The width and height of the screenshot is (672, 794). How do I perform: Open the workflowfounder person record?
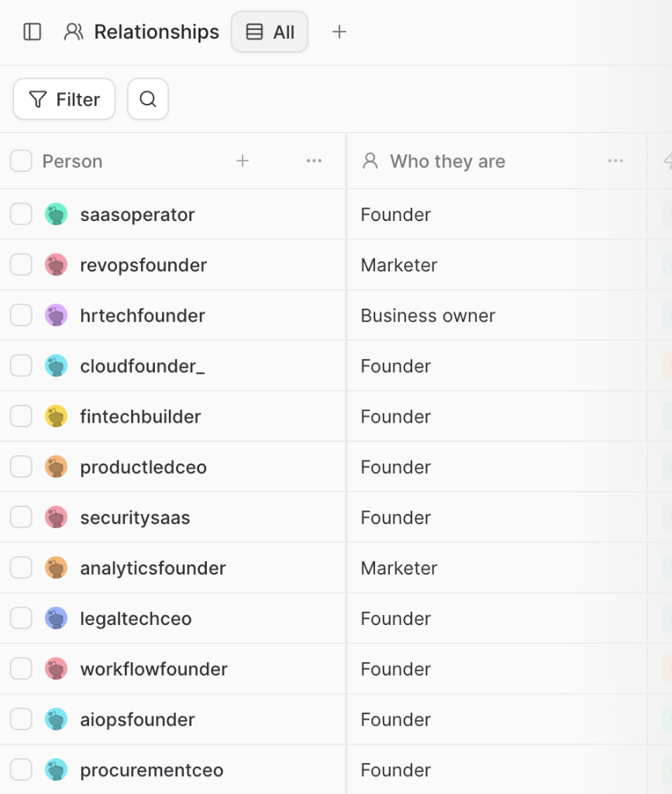point(153,669)
